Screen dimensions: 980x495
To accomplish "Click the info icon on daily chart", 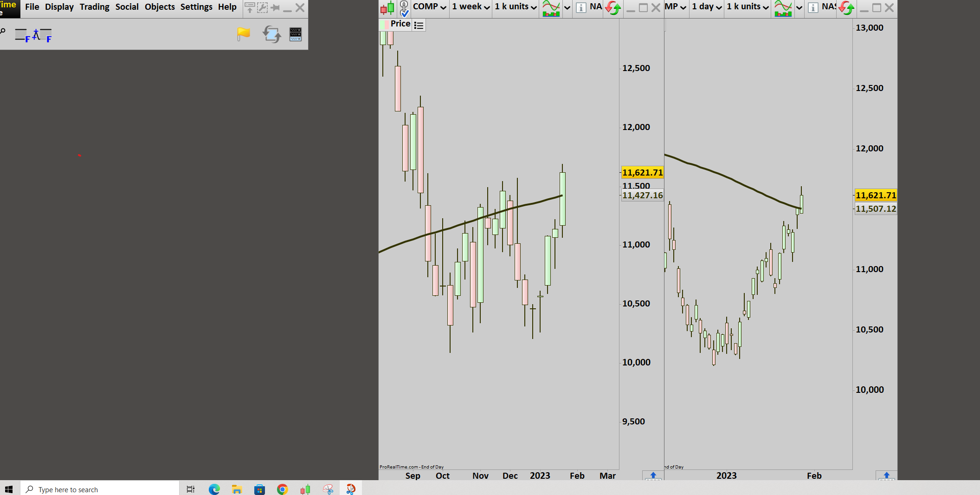I will tap(813, 8).
